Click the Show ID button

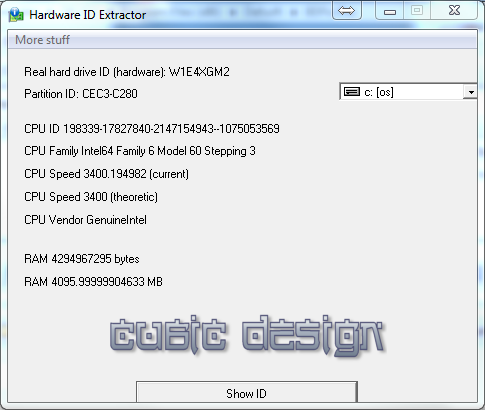(247, 394)
